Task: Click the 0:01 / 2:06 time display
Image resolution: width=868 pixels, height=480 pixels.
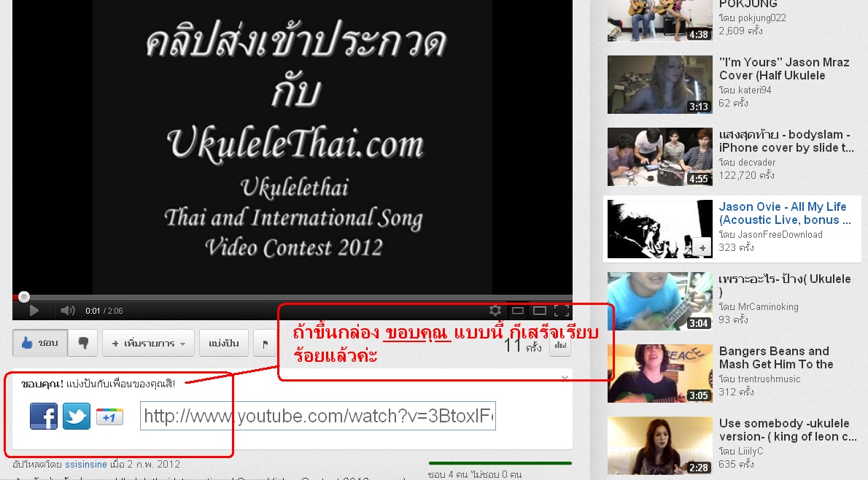Action: pyautogui.click(x=104, y=311)
